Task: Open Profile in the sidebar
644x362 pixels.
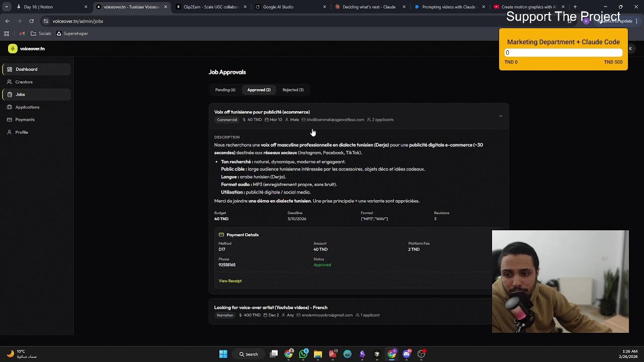Action: (36, 132)
